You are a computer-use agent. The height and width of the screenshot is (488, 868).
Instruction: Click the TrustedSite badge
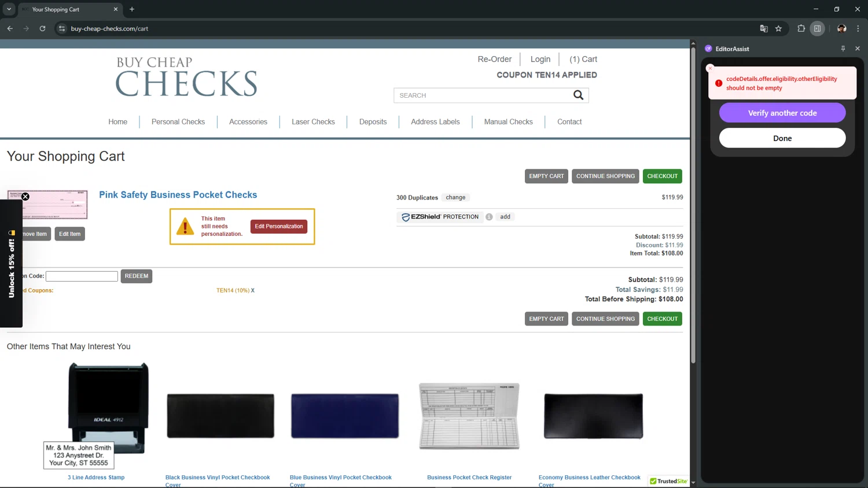coord(668,481)
